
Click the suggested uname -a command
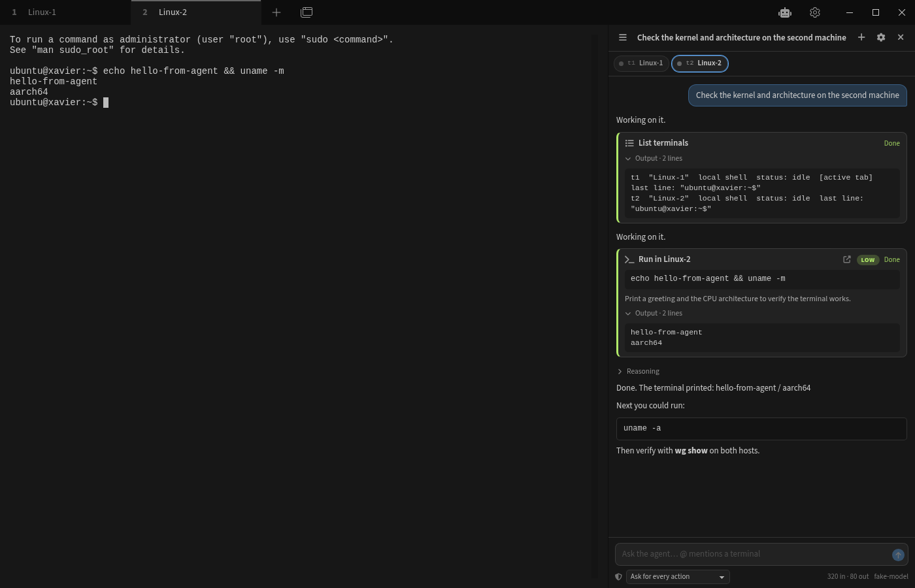click(x=761, y=429)
